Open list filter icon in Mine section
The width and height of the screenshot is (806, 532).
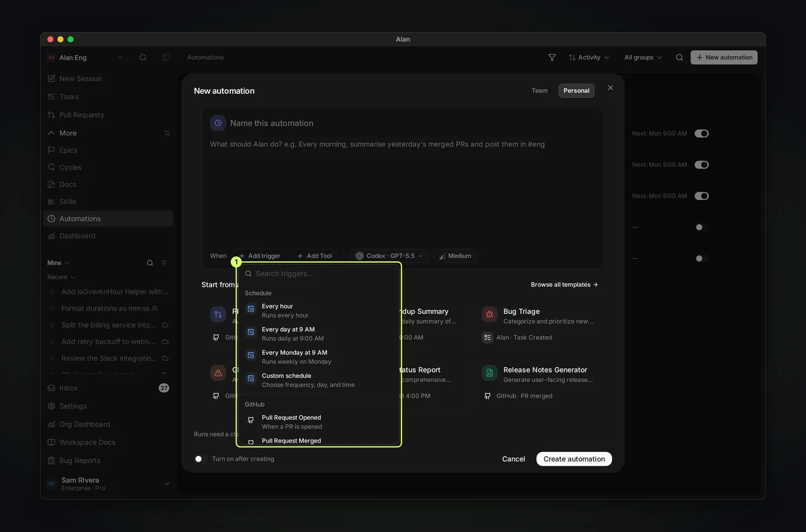tap(164, 263)
